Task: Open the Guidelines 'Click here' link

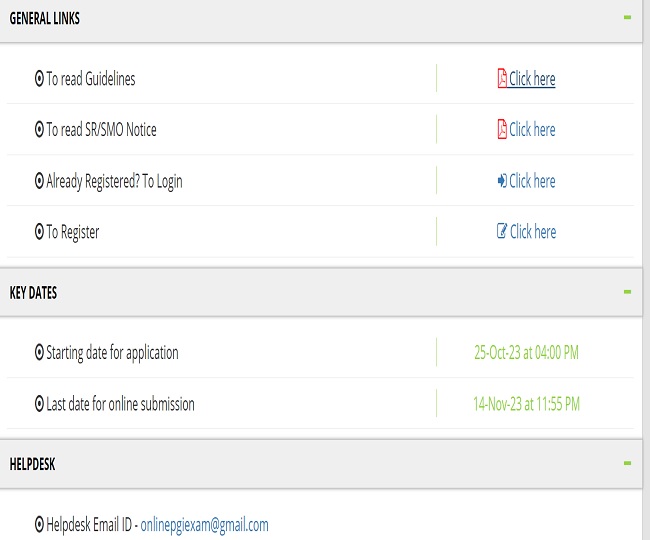Action: (x=532, y=79)
